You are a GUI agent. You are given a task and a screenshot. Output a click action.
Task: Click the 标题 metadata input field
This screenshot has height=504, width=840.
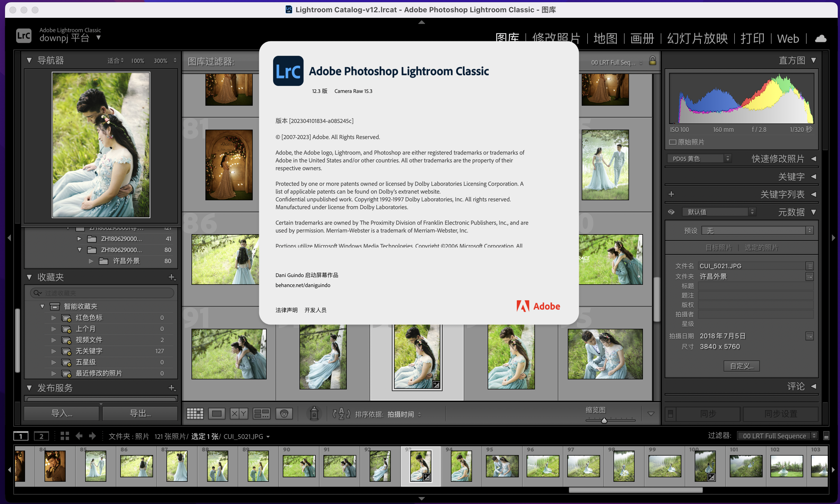pyautogui.click(x=755, y=286)
